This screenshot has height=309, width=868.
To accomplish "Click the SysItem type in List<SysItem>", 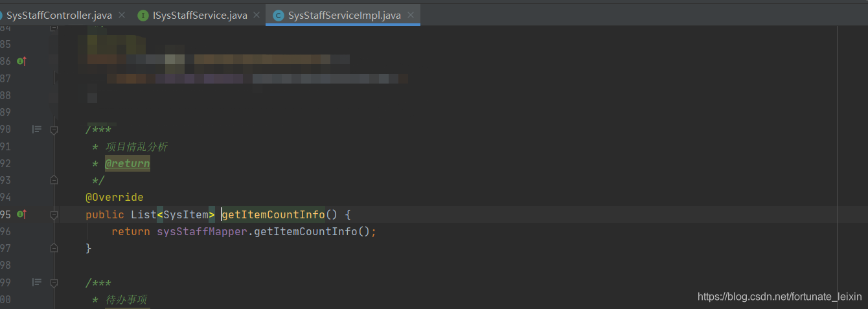I will coord(185,214).
